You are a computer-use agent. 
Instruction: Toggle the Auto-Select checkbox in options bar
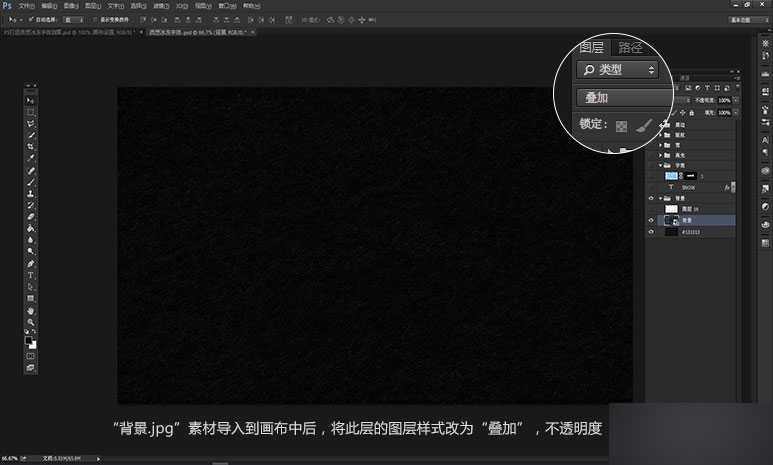coord(31,19)
